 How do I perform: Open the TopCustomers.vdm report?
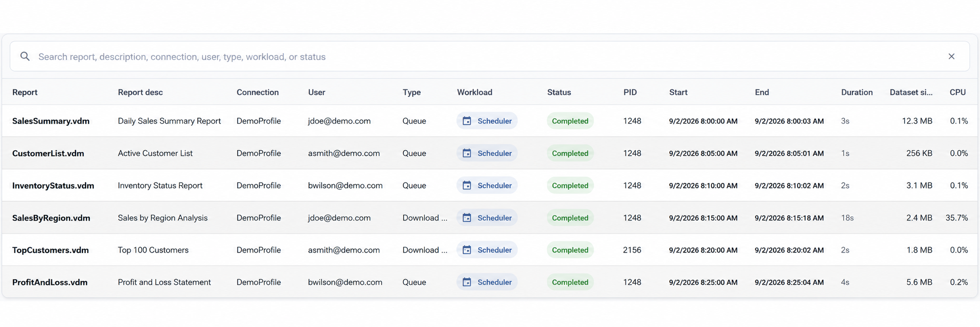pyautogui.click(x=51, y=250)
